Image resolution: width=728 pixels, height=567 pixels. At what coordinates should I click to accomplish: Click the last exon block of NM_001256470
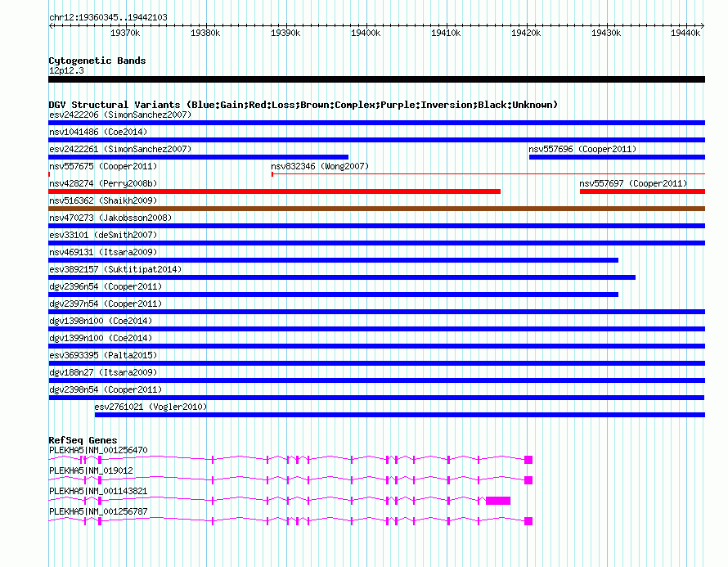tap(528, 460)
